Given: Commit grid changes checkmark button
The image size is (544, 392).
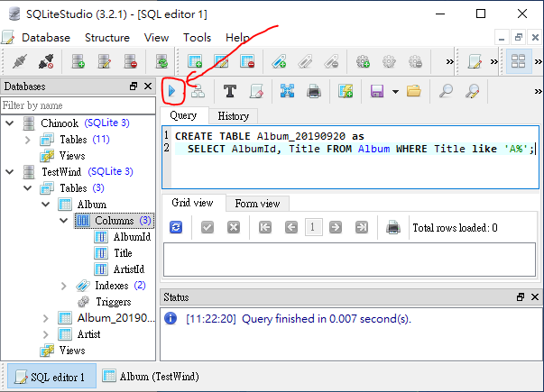Looking at the screenshot, I should tap(207, 228).
